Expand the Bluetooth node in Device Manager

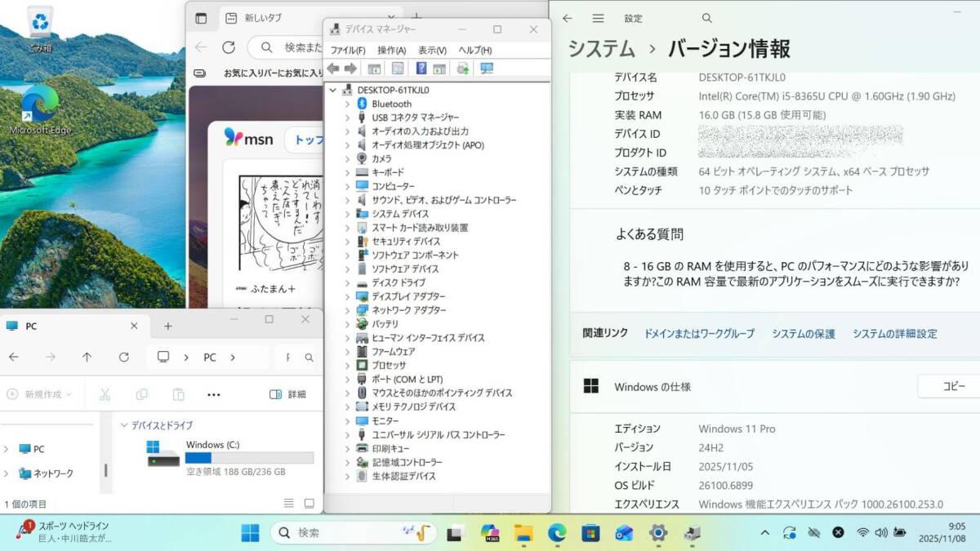[x=347, y=104]
